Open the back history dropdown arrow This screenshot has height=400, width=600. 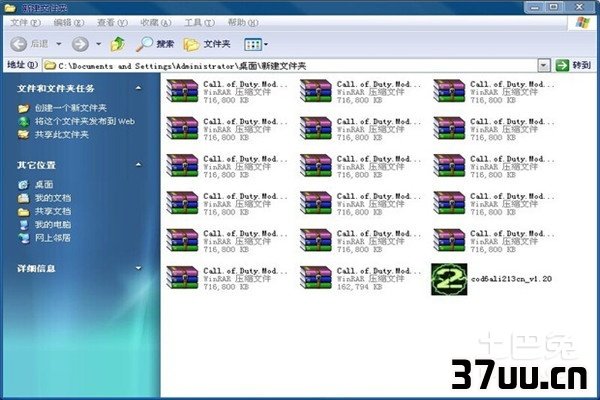point(59,44)
